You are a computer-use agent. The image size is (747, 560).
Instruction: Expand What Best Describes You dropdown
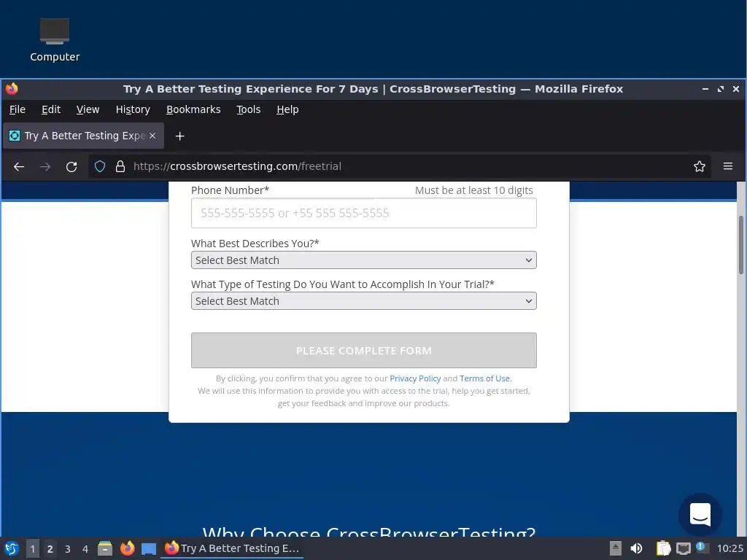[363, 260]
